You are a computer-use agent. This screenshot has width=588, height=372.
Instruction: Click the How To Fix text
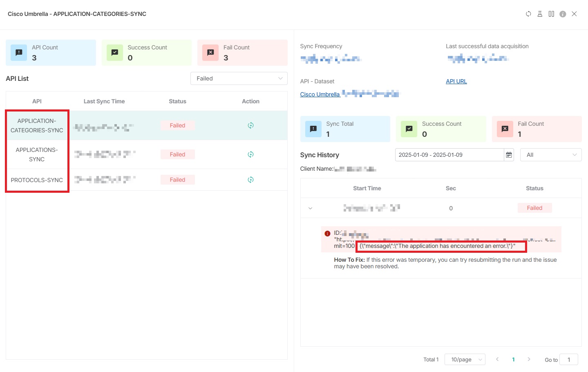(x=445, y=263)
